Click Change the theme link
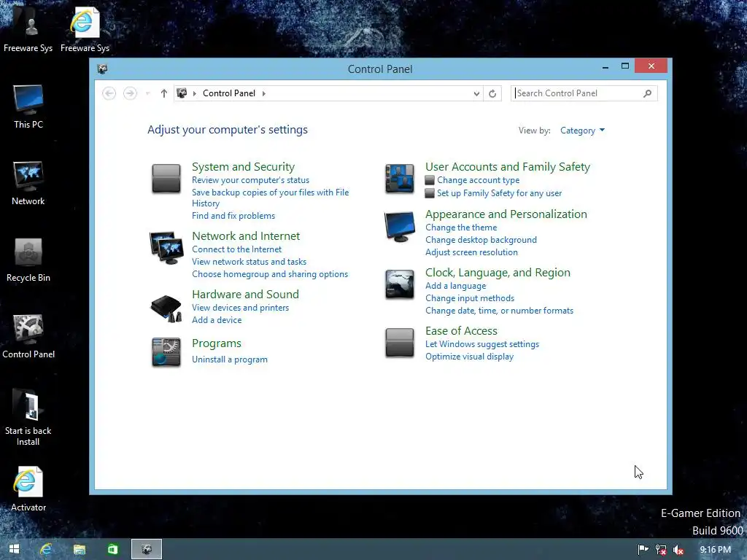The width and height of the screenshot is (747, 560). [x=461, y=227]
